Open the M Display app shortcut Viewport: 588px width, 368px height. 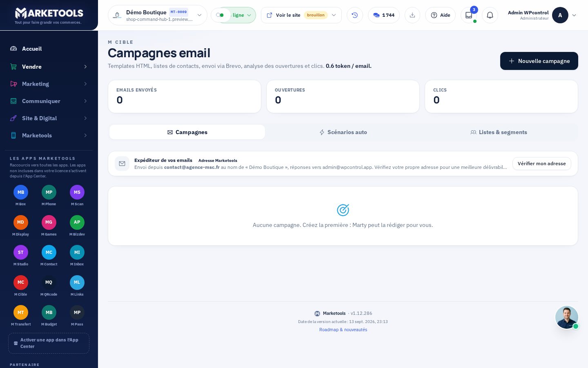21,226
